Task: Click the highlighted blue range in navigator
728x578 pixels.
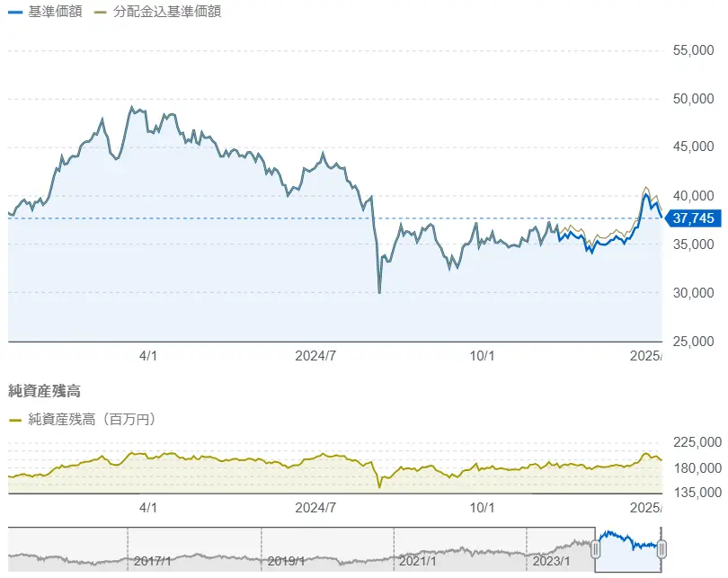Action: [627, 547]
